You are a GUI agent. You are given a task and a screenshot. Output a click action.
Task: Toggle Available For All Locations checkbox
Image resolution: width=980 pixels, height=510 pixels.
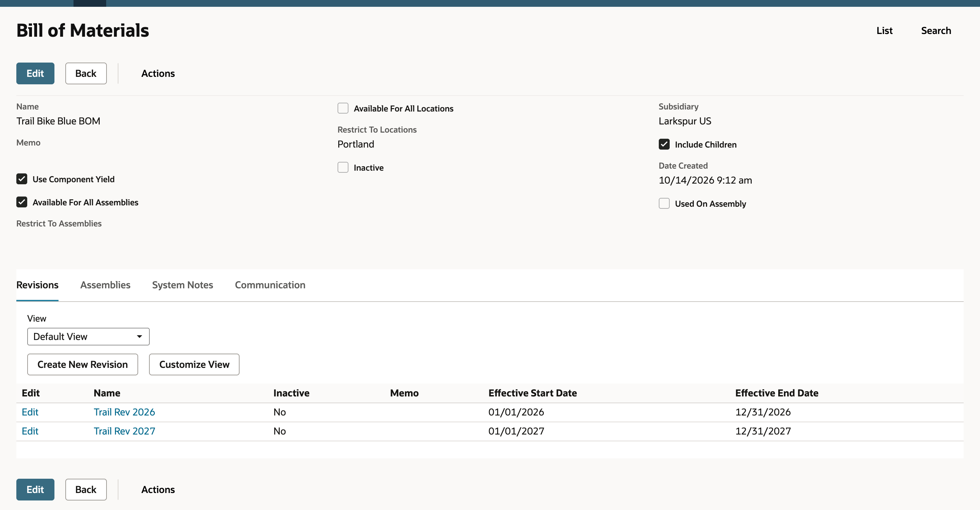pos(343,108)
